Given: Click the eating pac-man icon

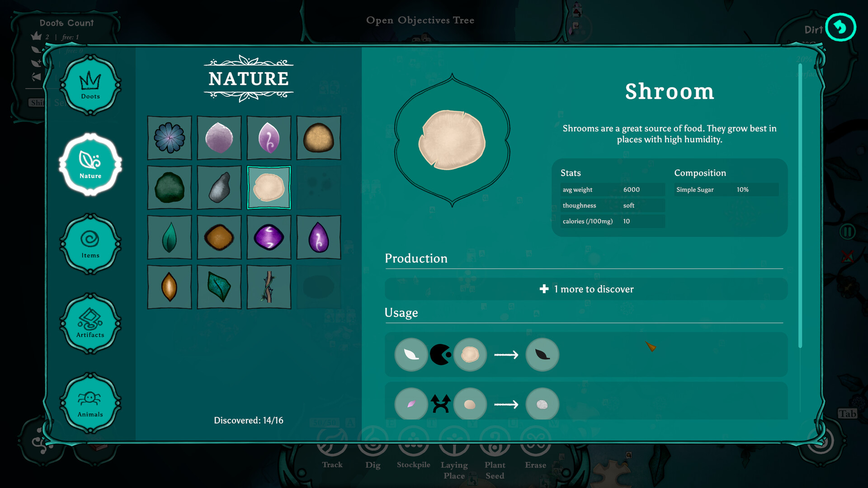Looking at the screenshot, I should tap(440, 355).
